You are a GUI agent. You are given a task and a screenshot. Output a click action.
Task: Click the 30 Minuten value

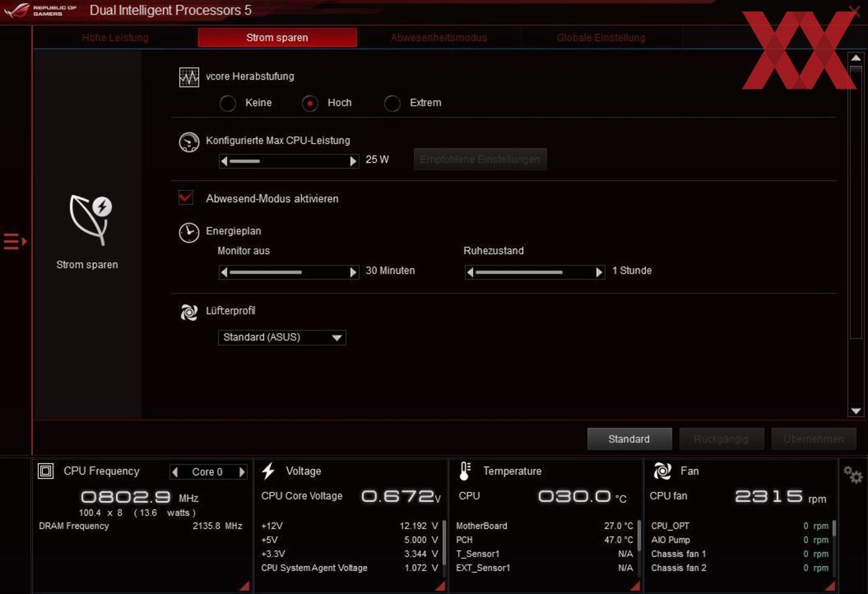pyautogui.click(x=390, y=271)
